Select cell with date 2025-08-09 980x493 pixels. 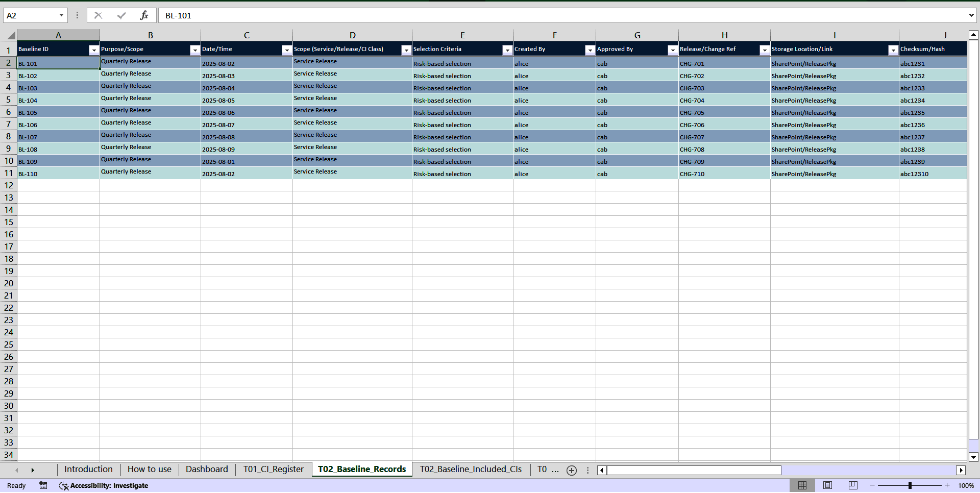[x=247, y=149]
